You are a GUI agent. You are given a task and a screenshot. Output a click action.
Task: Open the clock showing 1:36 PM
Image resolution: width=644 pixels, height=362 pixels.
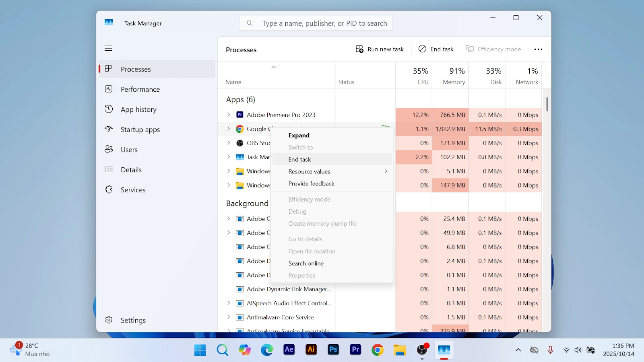pos(618,350)
